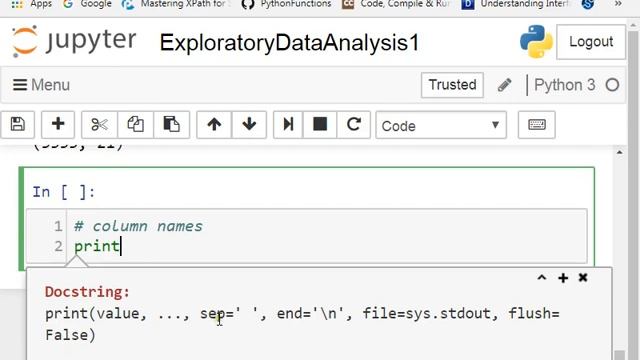640x360 pixels.
Task: Rename notebook title ExploratoryDataAnalysis1
Action: 289,42
